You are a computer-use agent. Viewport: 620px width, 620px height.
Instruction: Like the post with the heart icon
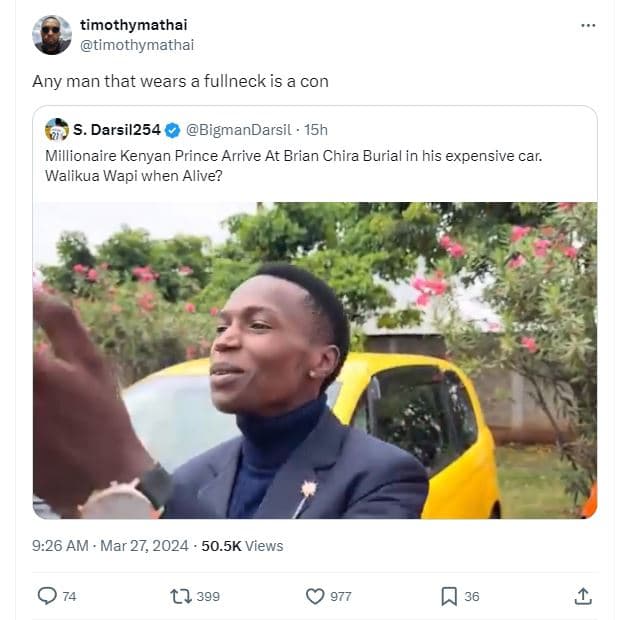[315, 596]
